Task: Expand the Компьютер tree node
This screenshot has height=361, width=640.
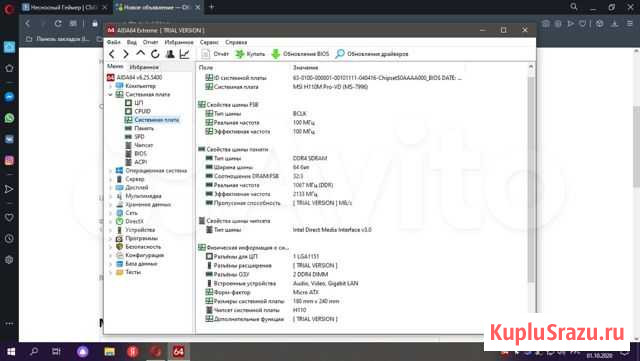Action: click(x=110, y=86)
